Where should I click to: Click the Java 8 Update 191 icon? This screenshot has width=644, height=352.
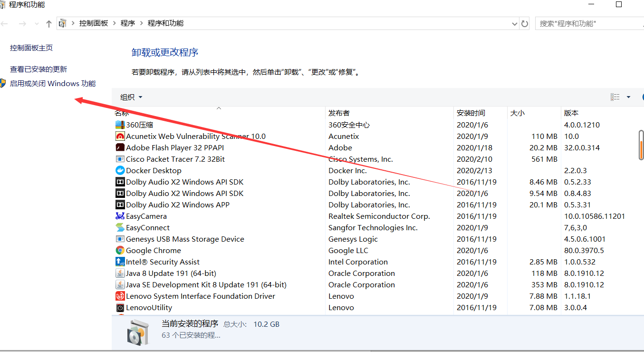pos(120,273)
